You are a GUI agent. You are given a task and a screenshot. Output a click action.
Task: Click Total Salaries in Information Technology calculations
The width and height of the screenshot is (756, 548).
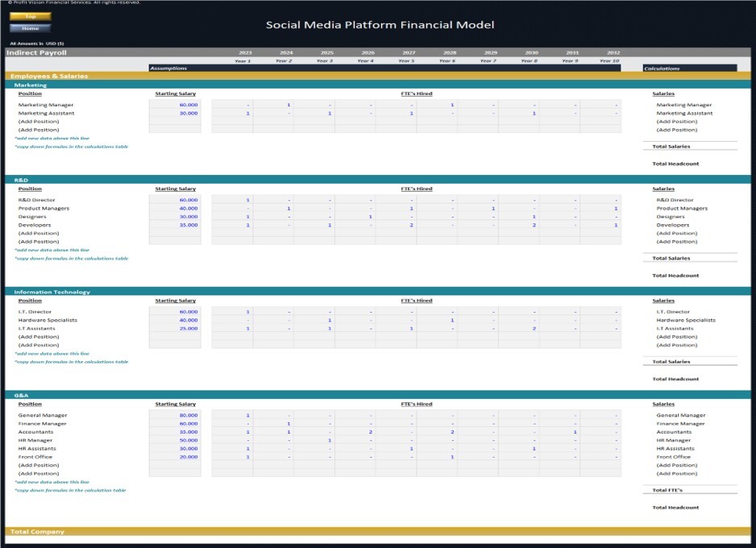coord(671,362)
